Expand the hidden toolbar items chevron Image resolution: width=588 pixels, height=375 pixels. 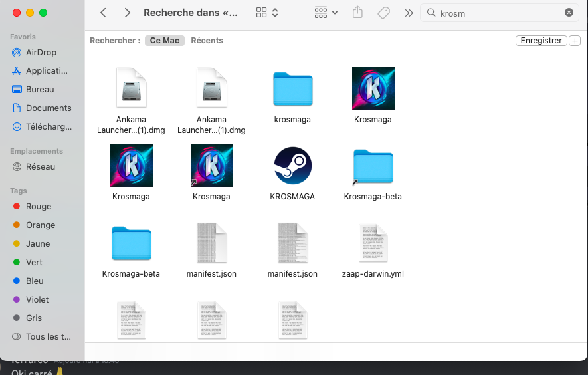(x=409, y=13)
